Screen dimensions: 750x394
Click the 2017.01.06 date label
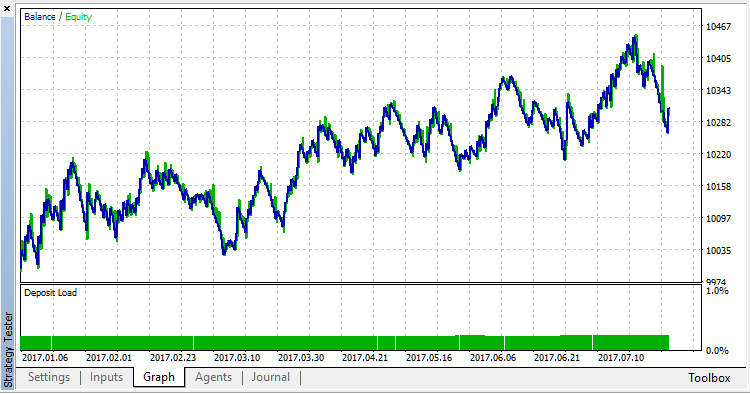(x=45, y=358)
